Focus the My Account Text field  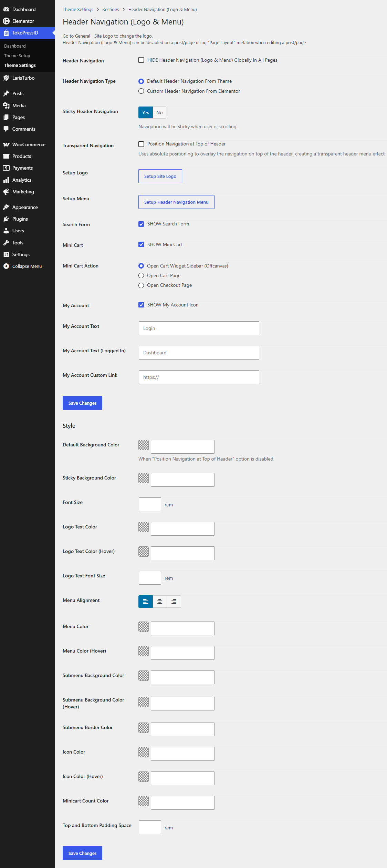[x=199, y=328]
